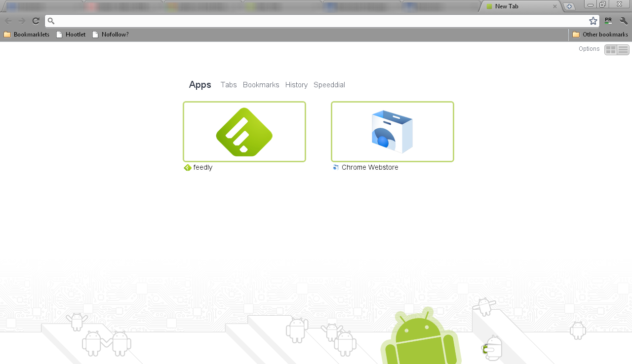This screenshot has height=364, width=632.
Task: Select the Apps section
Action: click(200, 85)
